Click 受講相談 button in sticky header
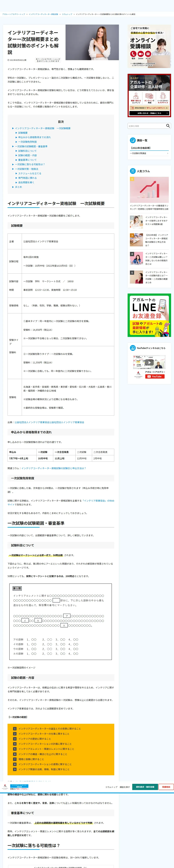Viewport: 174px width, 868px height. (166, 787)
